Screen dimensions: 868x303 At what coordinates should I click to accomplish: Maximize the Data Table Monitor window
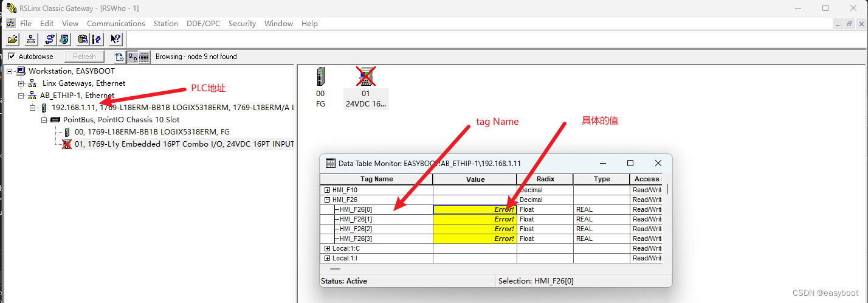630,163
